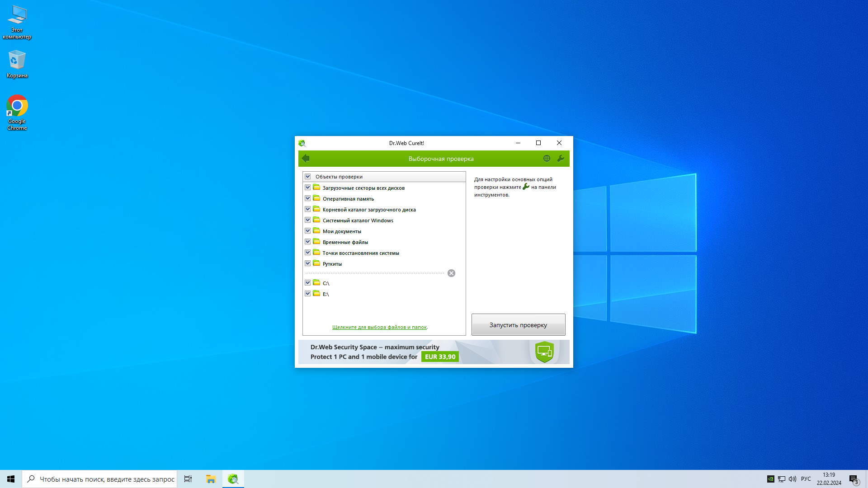Open scan settings wrench icon
Screen dimensions: 868x488
pyautogui.click(x=561, y=159)
